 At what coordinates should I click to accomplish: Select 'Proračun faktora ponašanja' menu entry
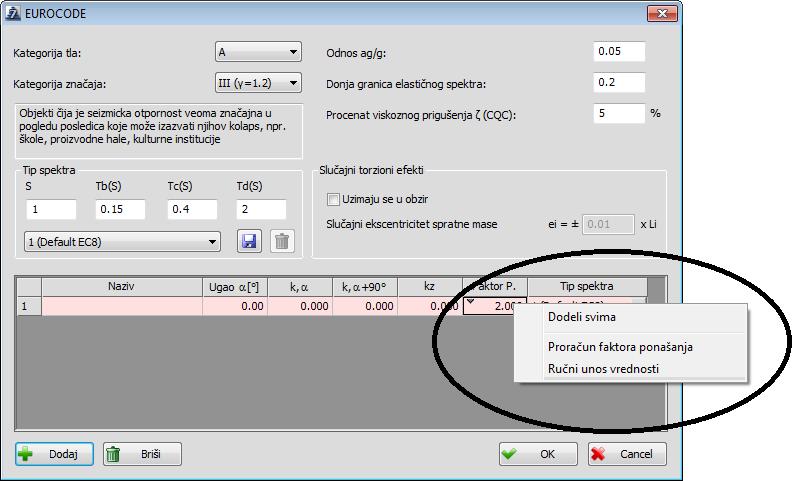[x=630, y=347]
